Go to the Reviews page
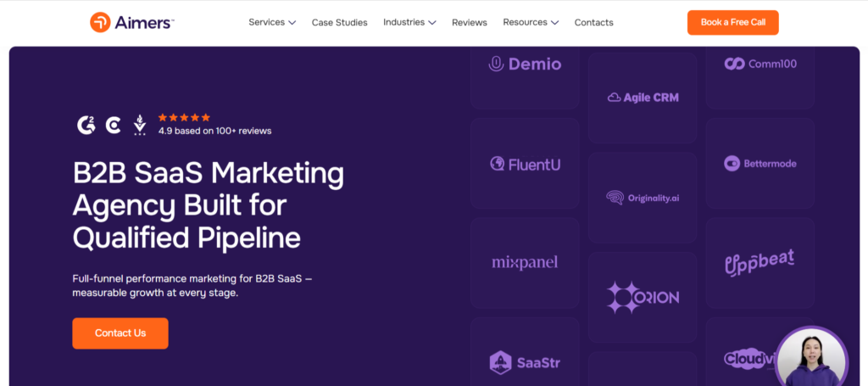 [x=470, y=23]
